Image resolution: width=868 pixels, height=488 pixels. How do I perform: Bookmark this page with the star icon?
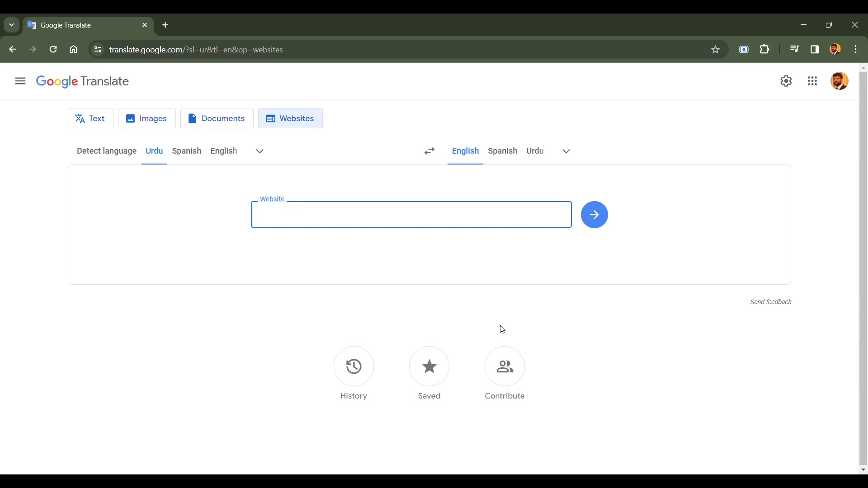tap(716, 49)
